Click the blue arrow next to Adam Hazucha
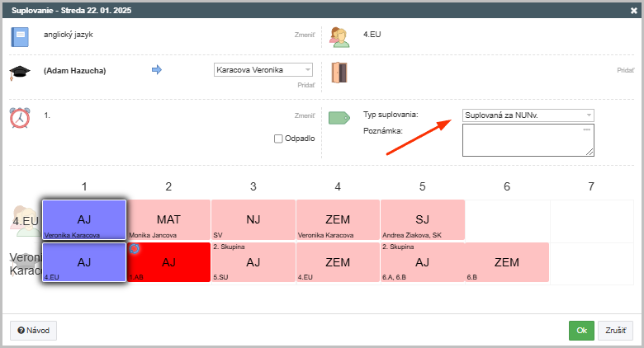644x348 pixels. 157,70
